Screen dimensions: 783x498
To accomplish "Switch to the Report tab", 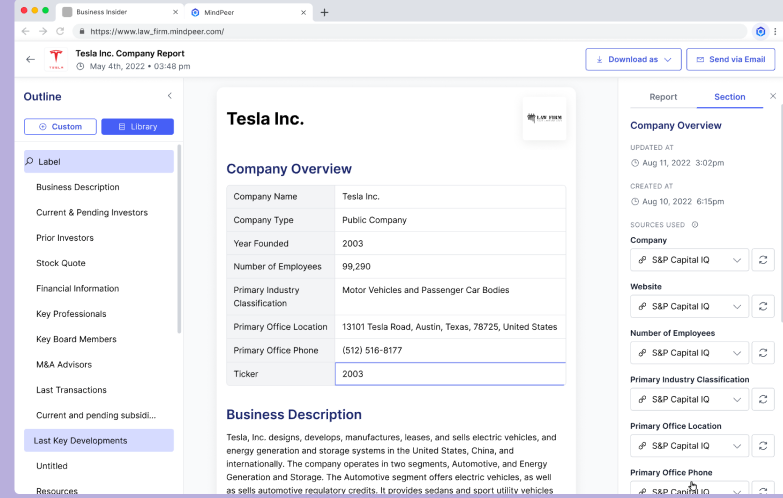I will tap(663, 97).
